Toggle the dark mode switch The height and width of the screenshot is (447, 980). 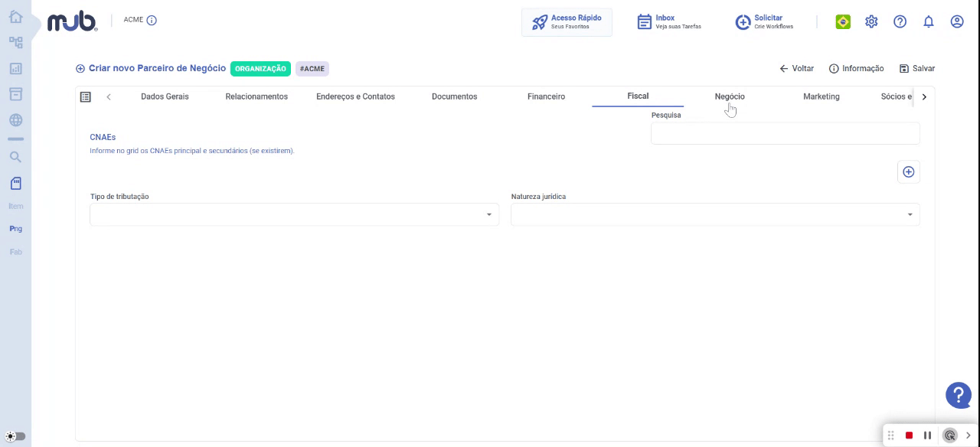pyautogui.click(x=15, y=436)
